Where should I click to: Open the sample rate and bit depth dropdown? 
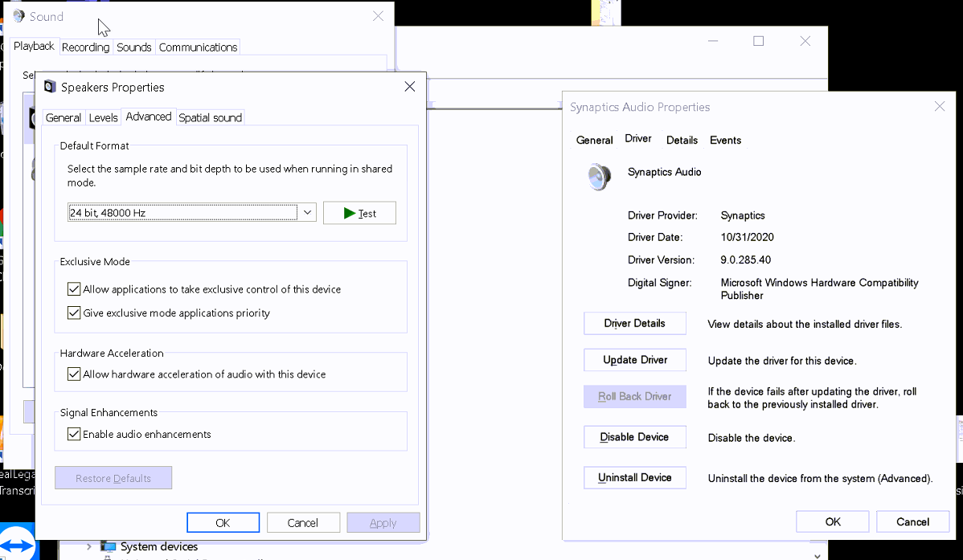(x=307, y=212)
